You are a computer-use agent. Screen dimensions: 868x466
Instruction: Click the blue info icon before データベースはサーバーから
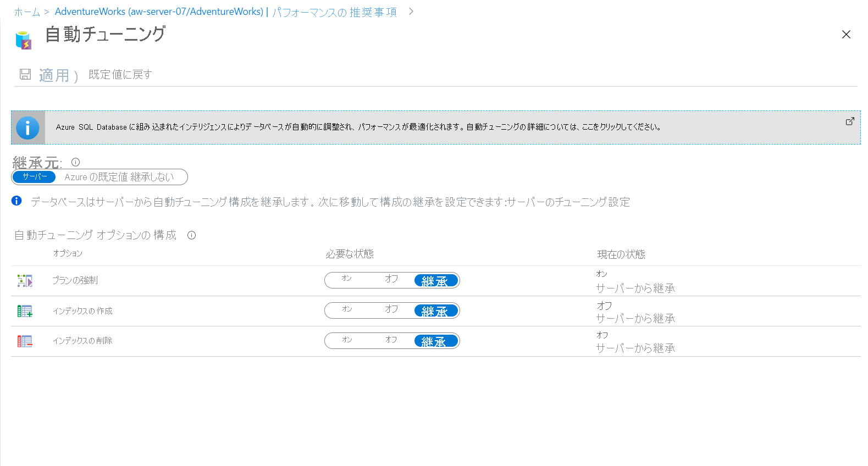click(x=16, y=201)
